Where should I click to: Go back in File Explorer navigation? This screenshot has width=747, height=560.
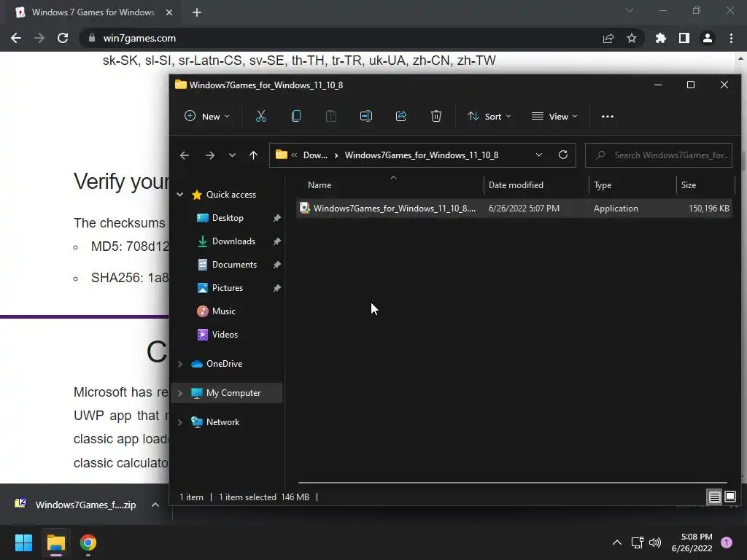click(x=185, y=155)
